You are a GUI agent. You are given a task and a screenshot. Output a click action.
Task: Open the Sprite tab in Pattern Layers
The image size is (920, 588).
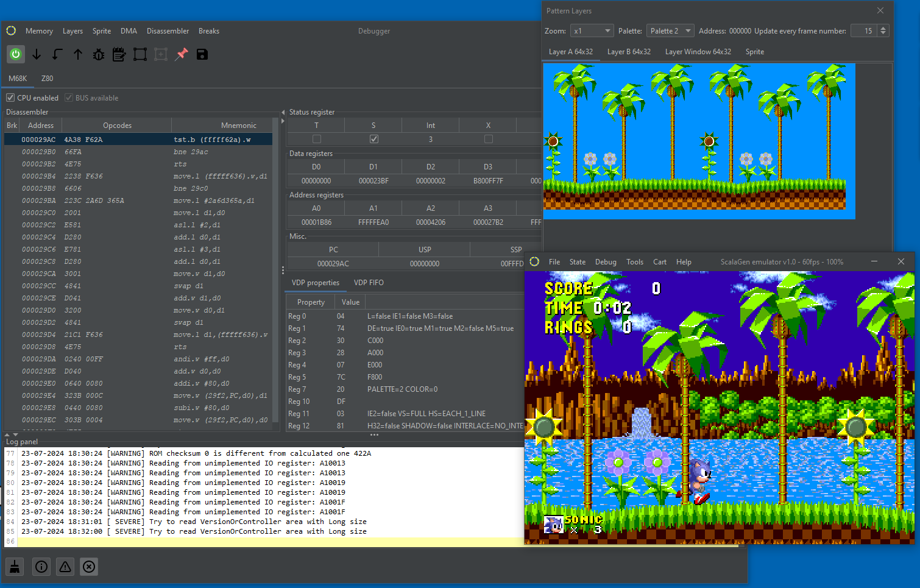(755, 52)
